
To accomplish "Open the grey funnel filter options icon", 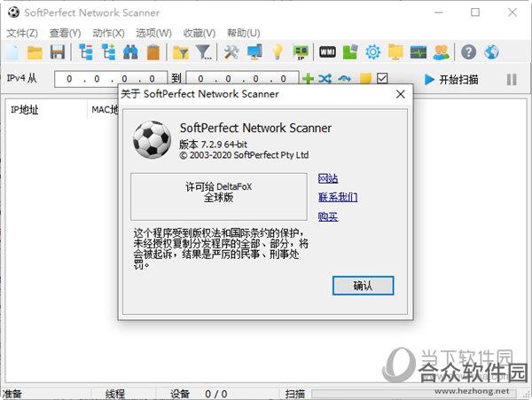I will point(204,52).
